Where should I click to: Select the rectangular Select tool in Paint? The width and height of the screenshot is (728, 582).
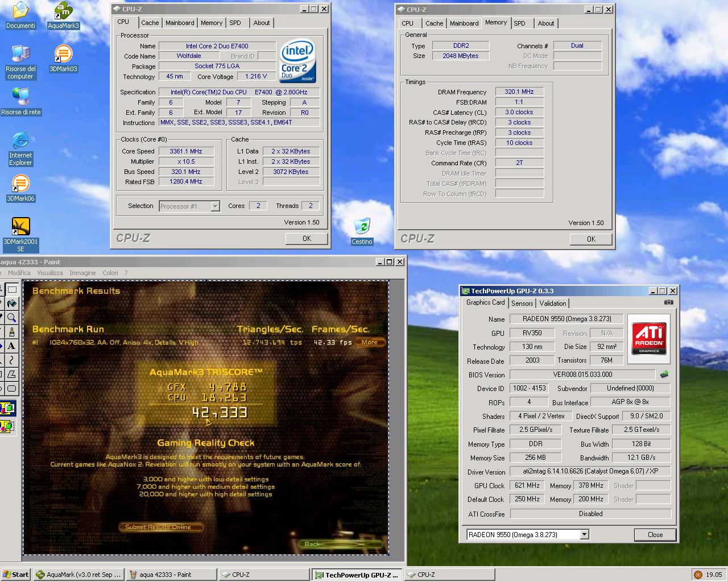pyautogui.click(x=11, y=289)
